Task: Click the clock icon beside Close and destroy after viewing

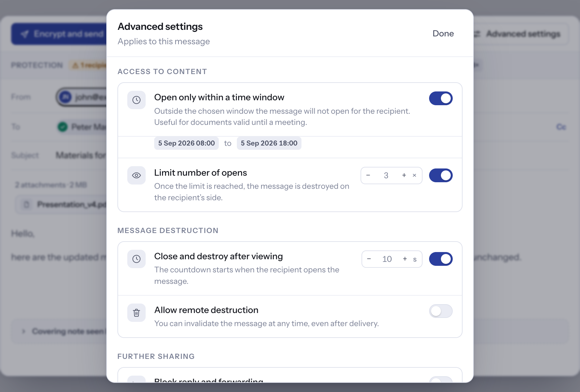Action: [x=136, y=259]
